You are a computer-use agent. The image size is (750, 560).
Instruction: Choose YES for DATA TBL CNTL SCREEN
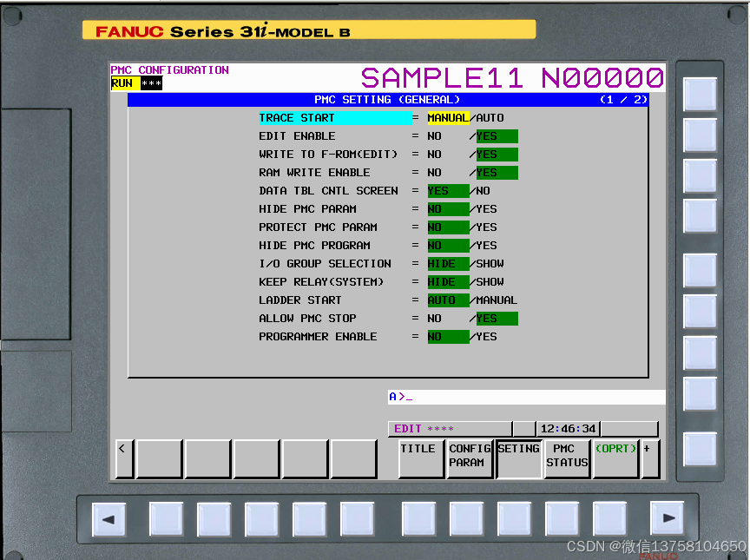(448, 191)
